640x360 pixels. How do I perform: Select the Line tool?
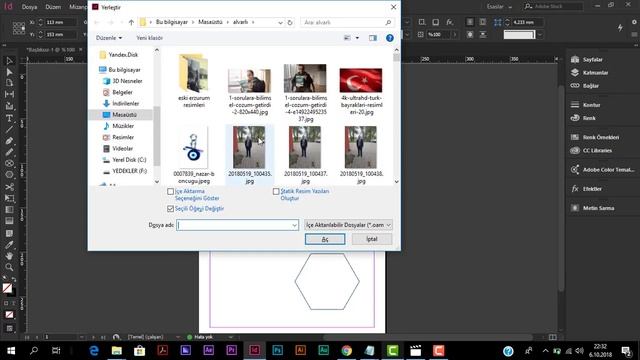point(9,130)
